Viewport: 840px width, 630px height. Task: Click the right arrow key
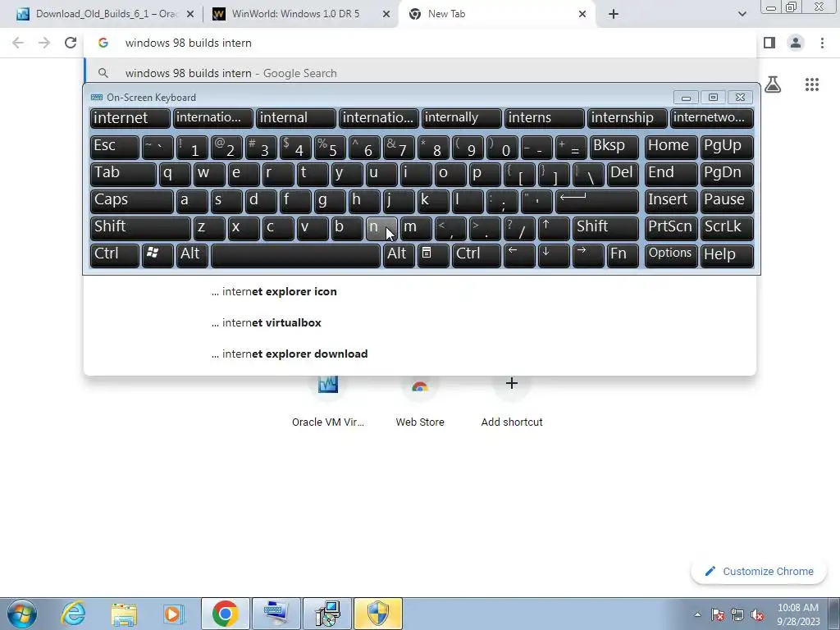click(x=589, y=255)
